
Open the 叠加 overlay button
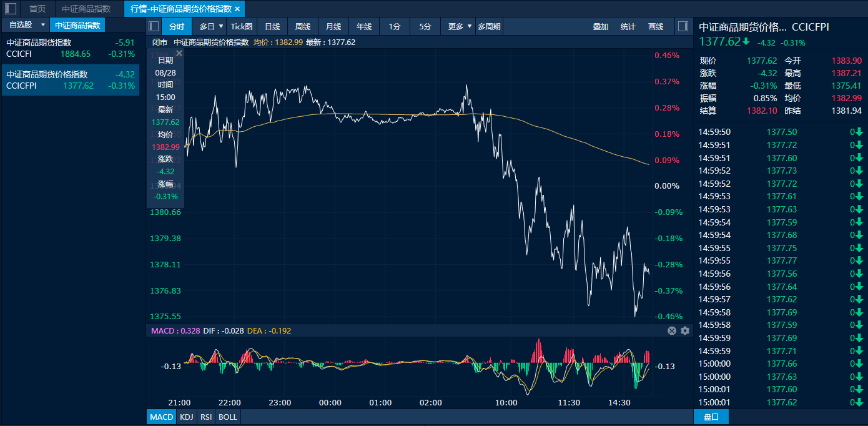coord(601,26)
